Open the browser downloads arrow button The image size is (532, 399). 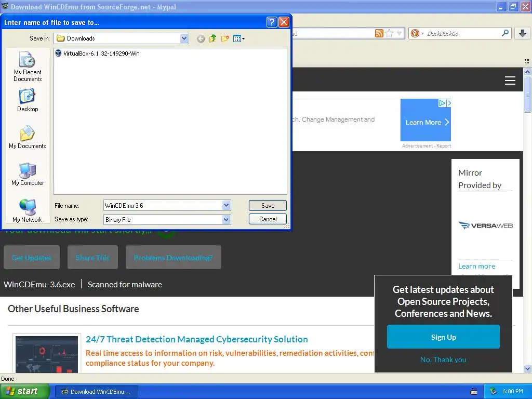pyautogui.click(x=523, y=33)
